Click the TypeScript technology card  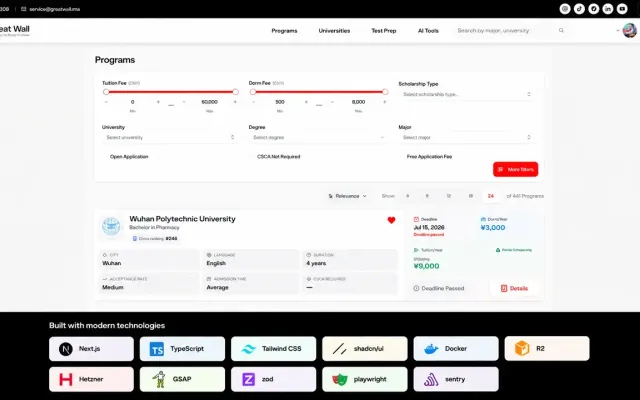click(x=182, y=349)
